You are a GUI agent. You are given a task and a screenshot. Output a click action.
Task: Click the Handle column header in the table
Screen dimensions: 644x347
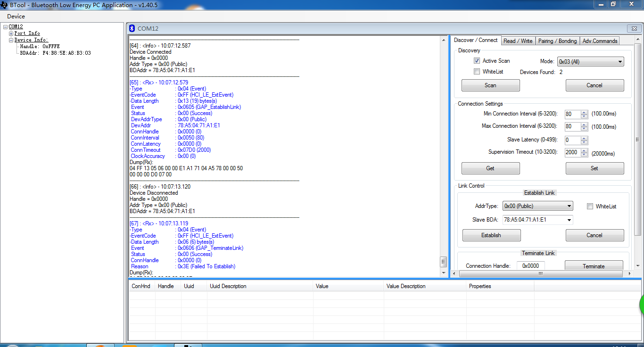168,286
